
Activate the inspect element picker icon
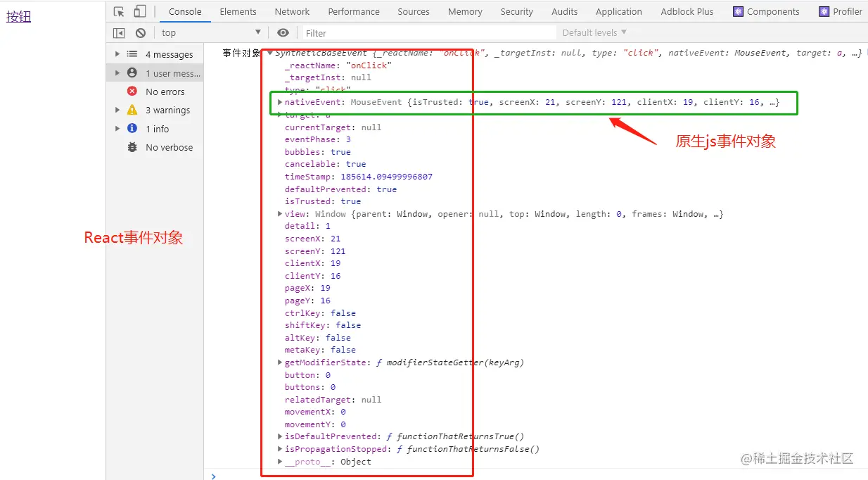[x=119, y=11]
